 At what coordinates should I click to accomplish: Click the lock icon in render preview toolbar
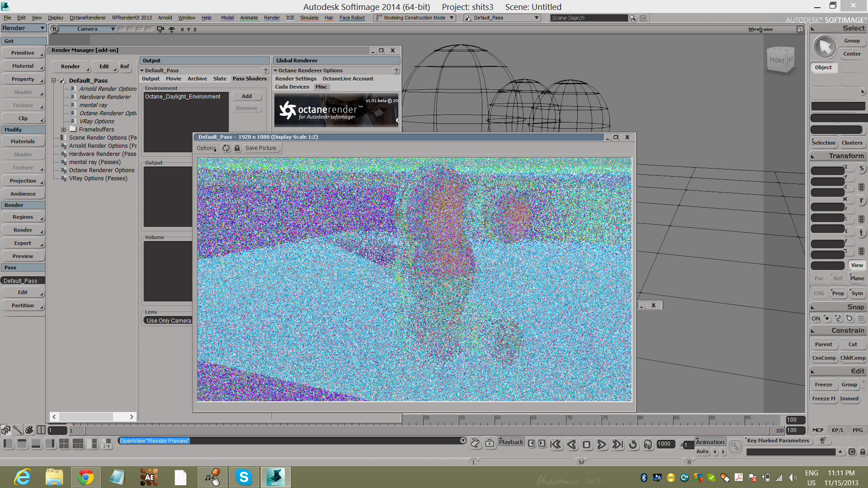click(x=237, y=148)
